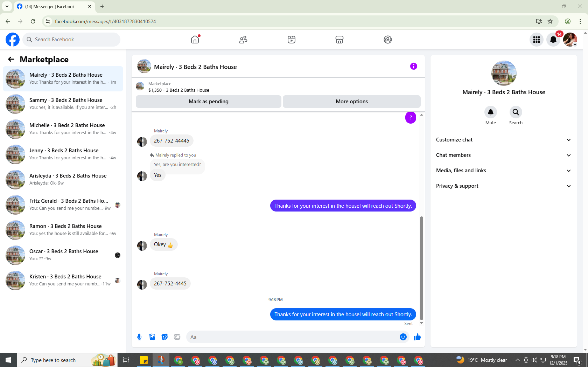Image resolution: width=588 pixels, height=367 pixels.
Task: Click More options button
Action: point(352,102)
